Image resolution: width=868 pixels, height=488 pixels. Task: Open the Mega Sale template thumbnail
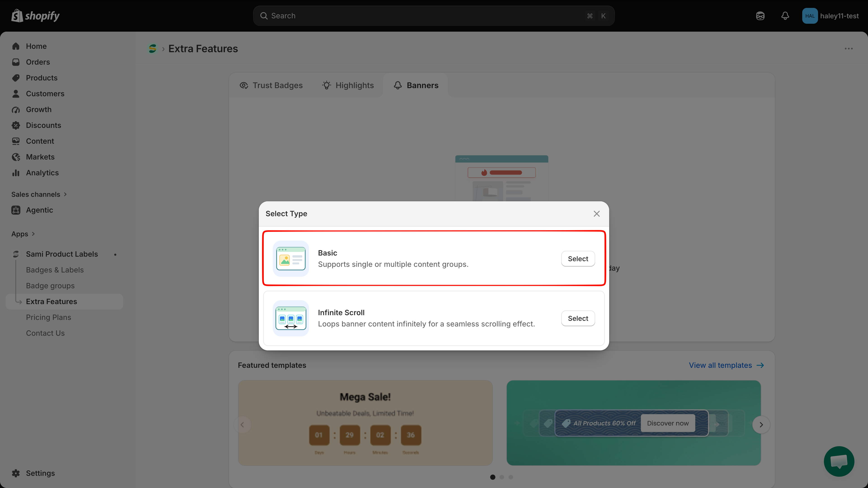[365, 423]
